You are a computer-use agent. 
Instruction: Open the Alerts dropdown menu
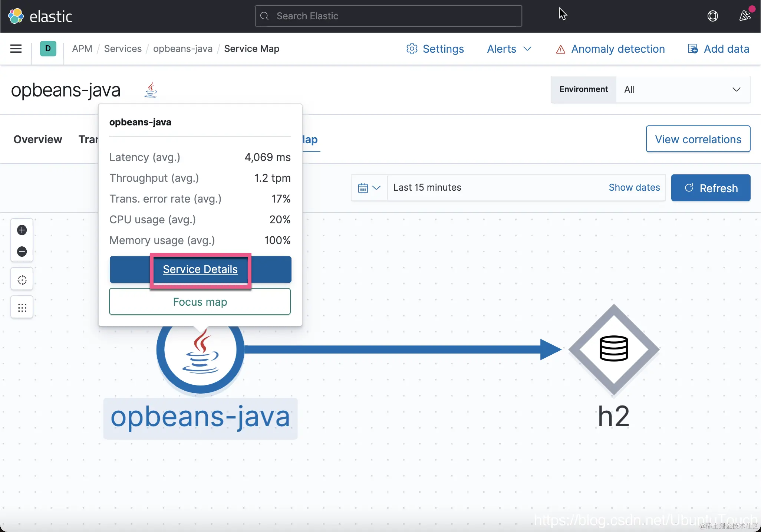click(509, 49)
